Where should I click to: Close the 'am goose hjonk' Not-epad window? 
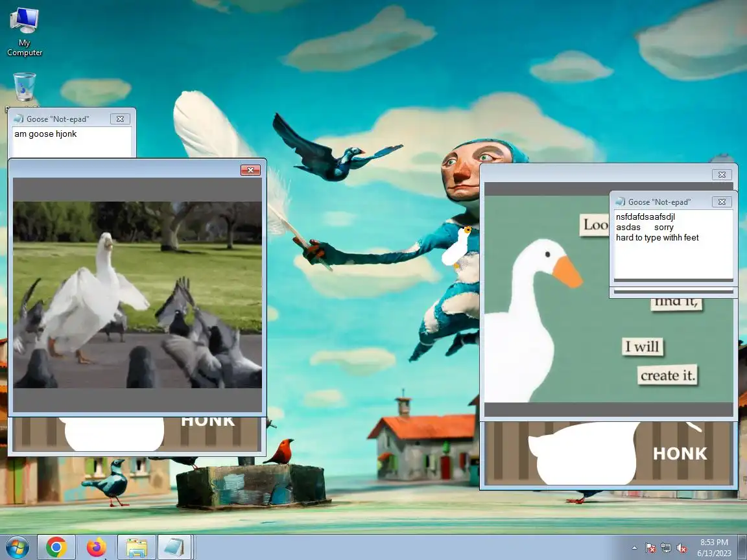coord(120,119)
